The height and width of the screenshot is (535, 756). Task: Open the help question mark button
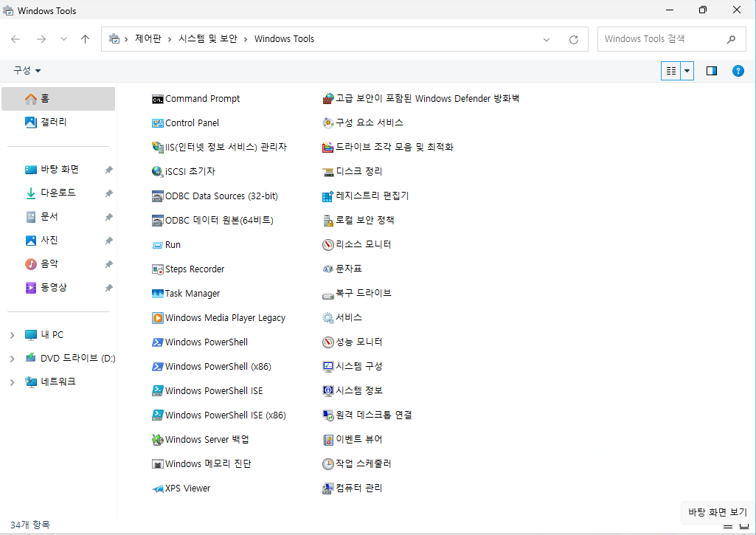(x=738, y=71)
